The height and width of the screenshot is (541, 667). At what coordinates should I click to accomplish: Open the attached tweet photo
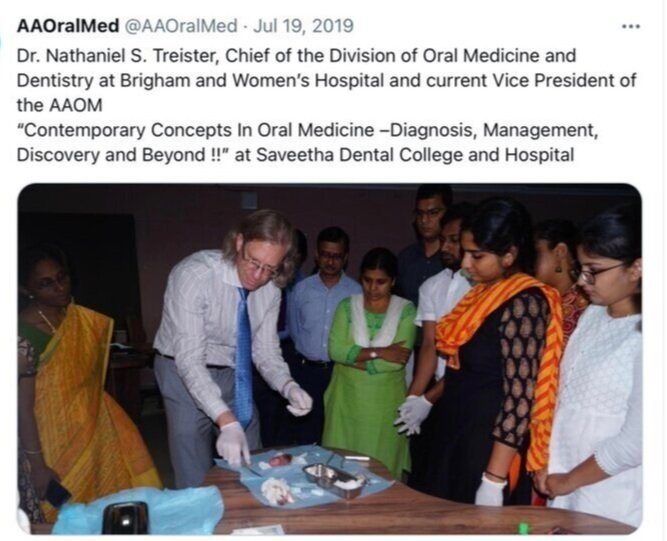click(330, 359)
